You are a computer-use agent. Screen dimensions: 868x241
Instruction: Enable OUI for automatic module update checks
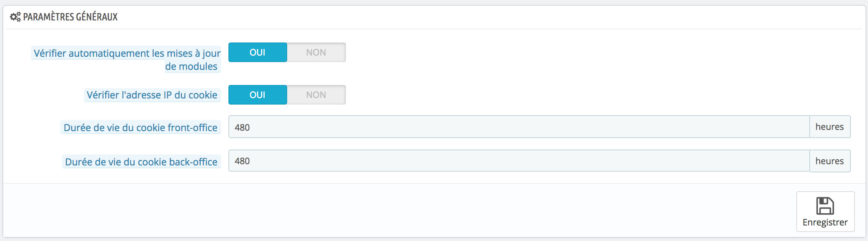[x=258, y=52]
